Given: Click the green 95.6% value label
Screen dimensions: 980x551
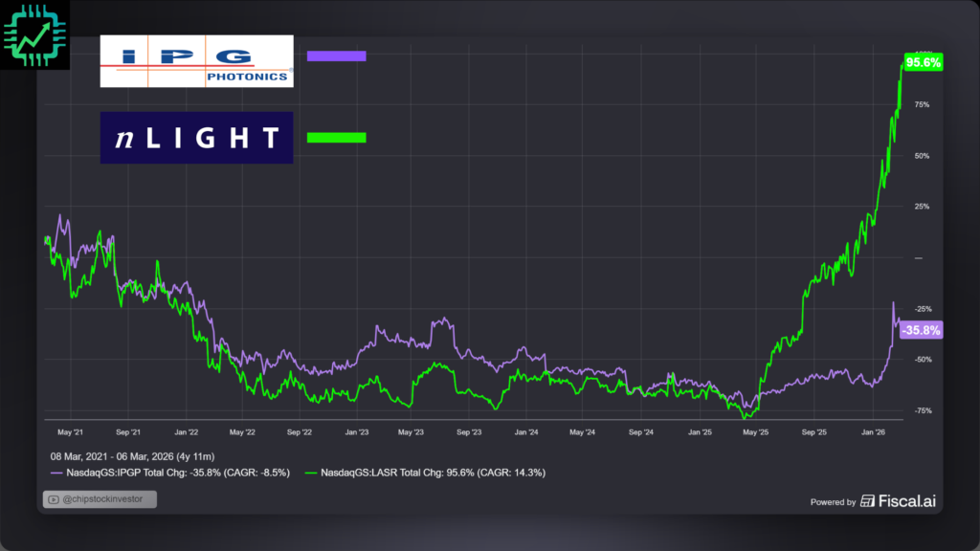Looking at the screenshot, I should 924,62.
